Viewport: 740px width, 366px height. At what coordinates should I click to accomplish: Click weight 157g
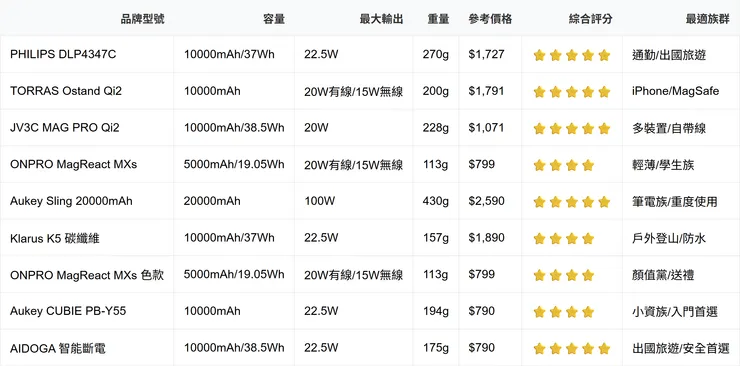point(436,238)
